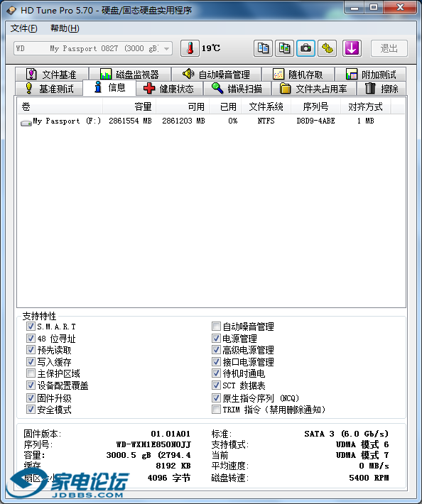Copy info to clipboard icon
This screenshot has height=504, width=422.
tap(263, 48)
